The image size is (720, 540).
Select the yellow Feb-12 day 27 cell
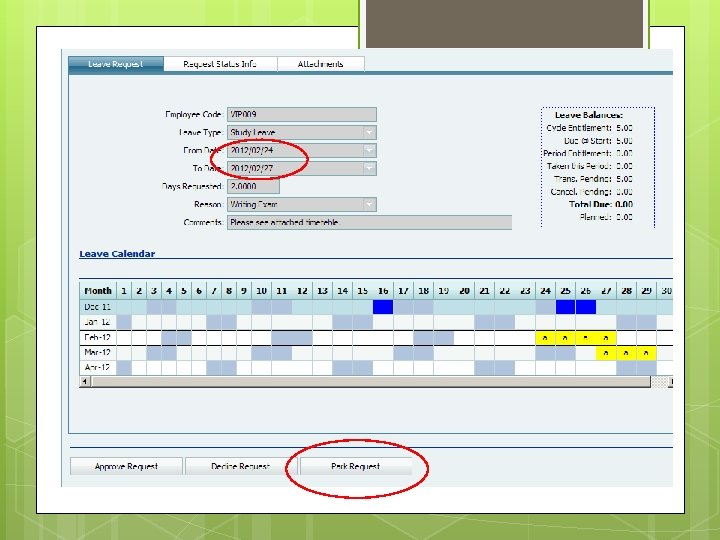606,338
